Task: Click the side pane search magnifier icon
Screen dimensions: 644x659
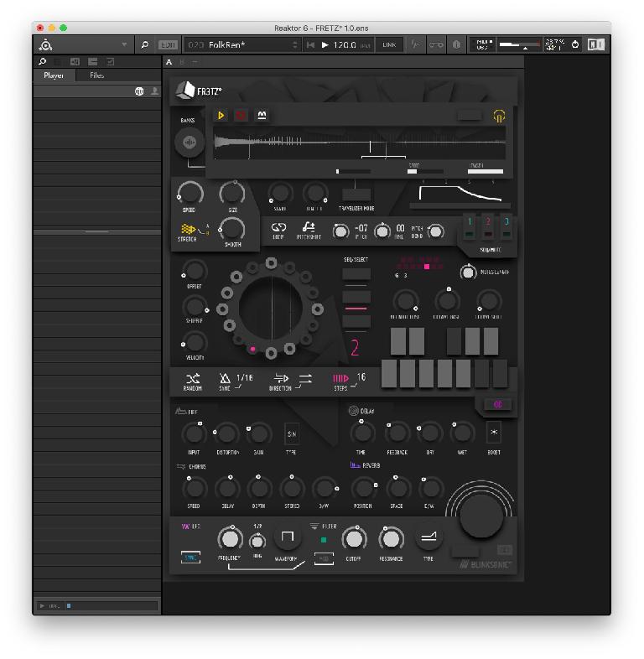Action: (x=42, y=62)
